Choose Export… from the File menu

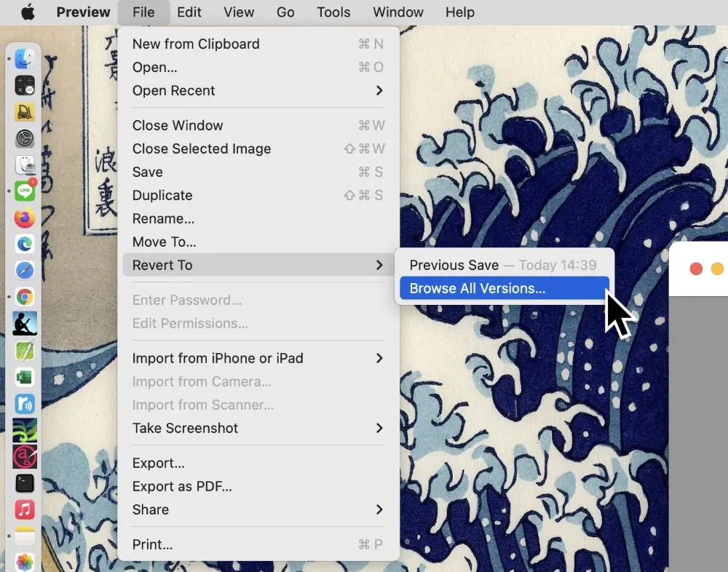point(258,463)
